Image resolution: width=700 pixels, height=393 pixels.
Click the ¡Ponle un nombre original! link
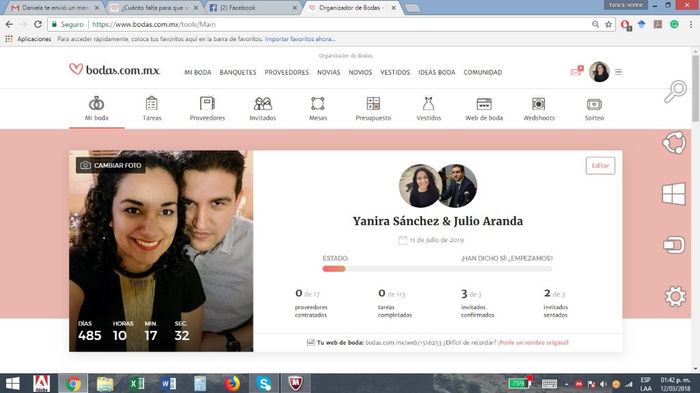(x=533, y=343)
